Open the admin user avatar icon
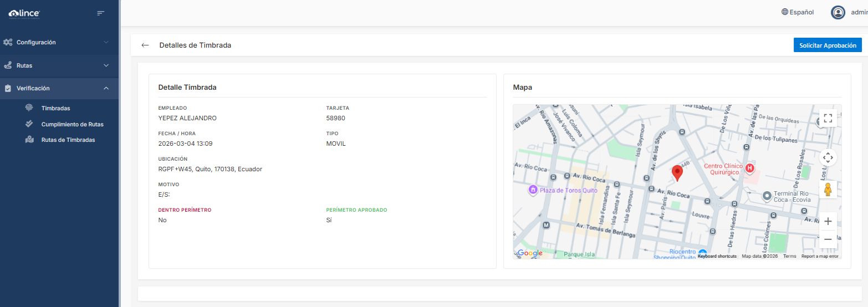Image resolution: width=868 pixels, height=307 pixels. [838, 12]
